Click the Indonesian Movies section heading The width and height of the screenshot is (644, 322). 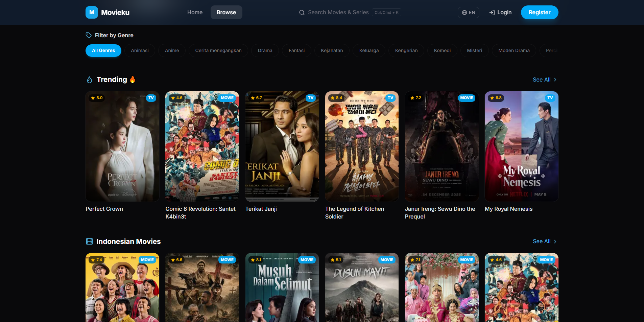(x=128, y=241)
